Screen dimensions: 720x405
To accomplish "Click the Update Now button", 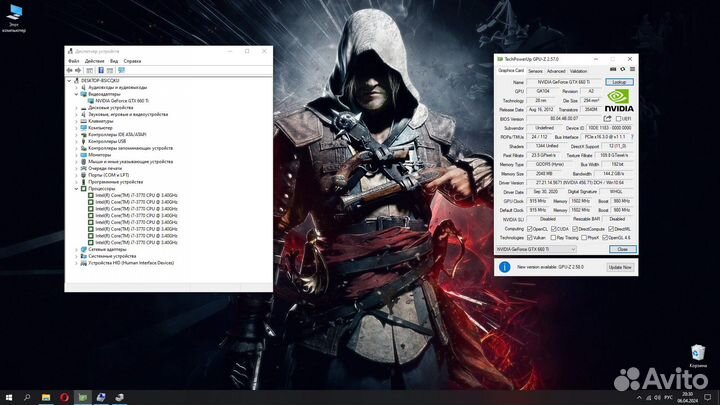I will click(620, 267).
